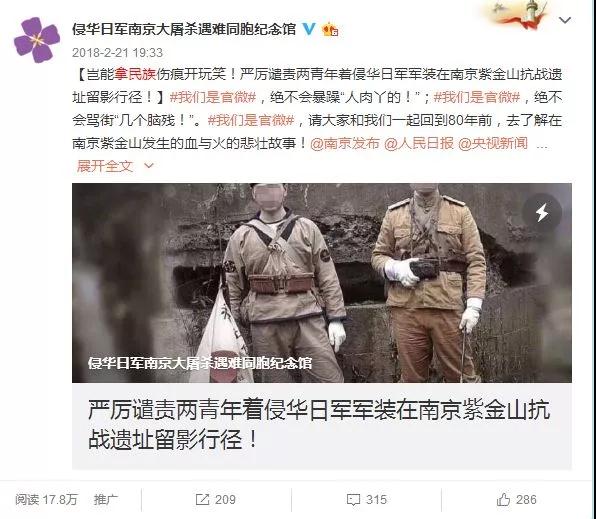Click the post timestamp 2018-2-21 19:33

[117, 52]
